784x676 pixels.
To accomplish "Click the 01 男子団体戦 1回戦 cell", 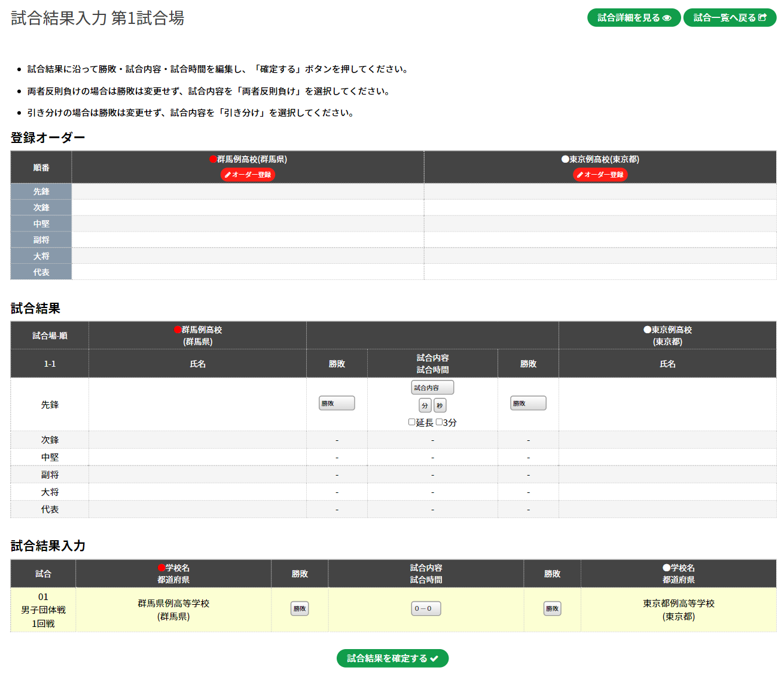I will click(43, 610).
